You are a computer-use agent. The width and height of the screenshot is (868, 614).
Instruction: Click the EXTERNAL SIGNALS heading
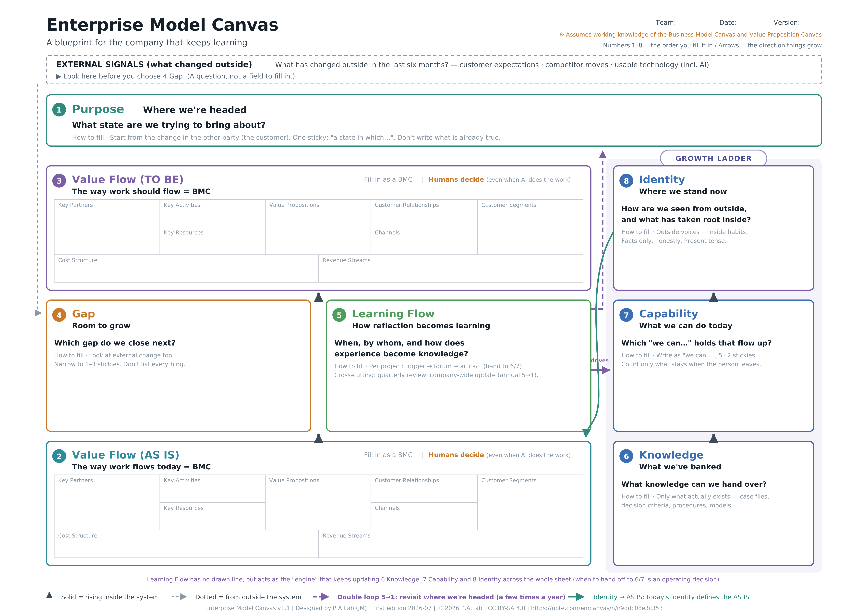(154, 65)
